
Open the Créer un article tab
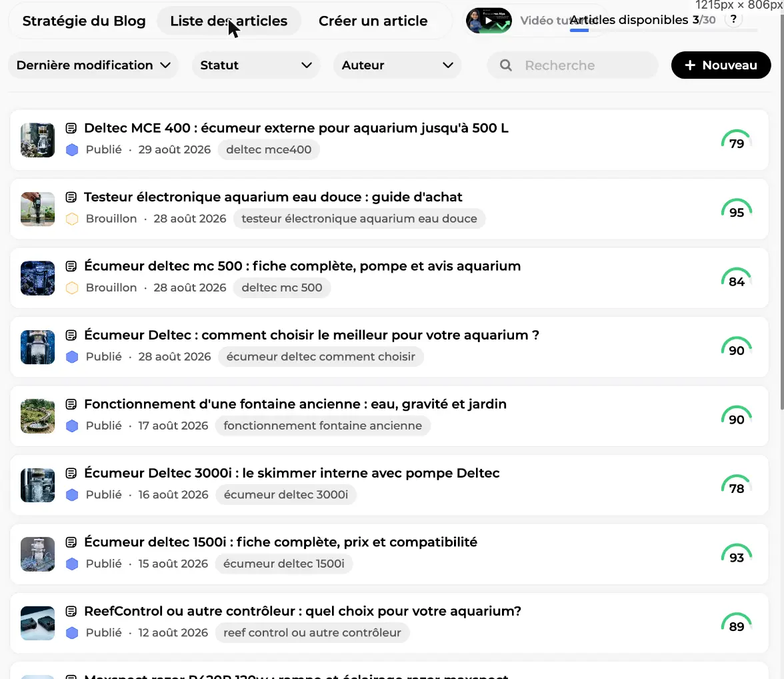coord(373,21)
